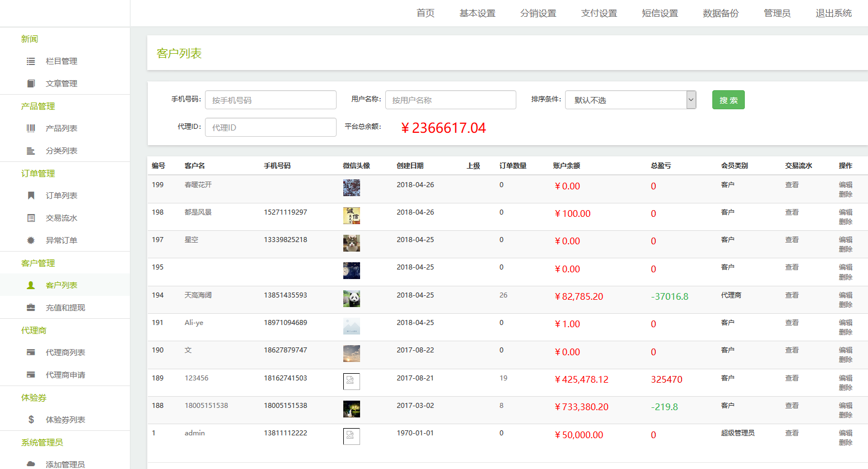Open 短信设置 in top navigation
Viewport: 868px width, 469px height.
point(660,13)
